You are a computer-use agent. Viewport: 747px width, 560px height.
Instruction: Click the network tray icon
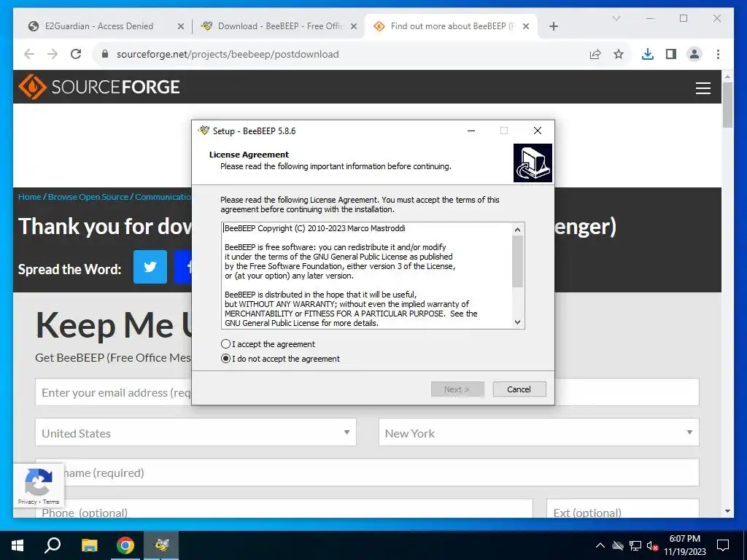point(635,545)
